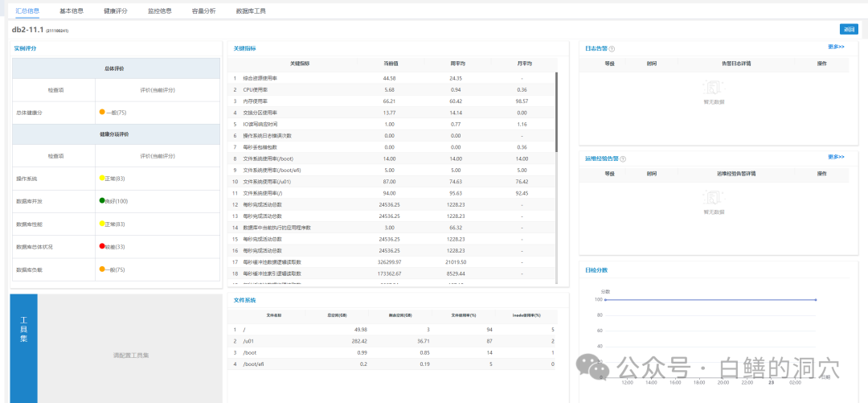
Task: Select the 内存使用率 metric row
Action: pyautogui.click(x=392, y=101)
